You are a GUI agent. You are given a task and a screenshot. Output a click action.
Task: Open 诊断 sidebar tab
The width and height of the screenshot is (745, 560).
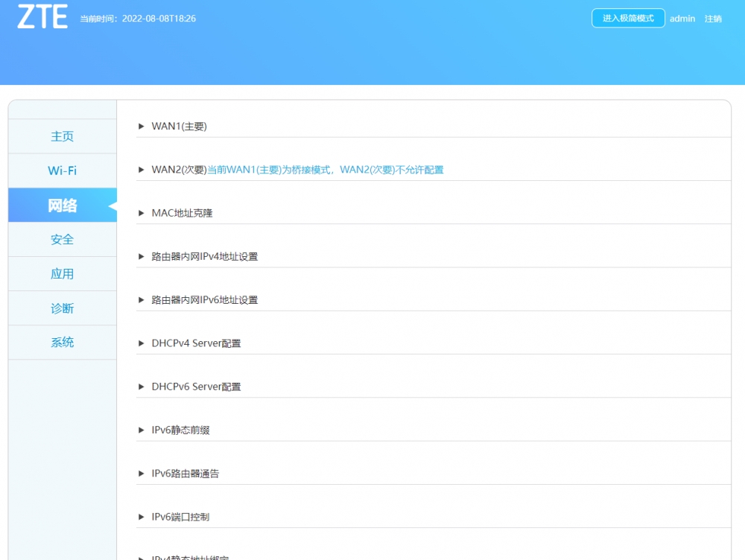pyautogui.click(x=63, y=308)
